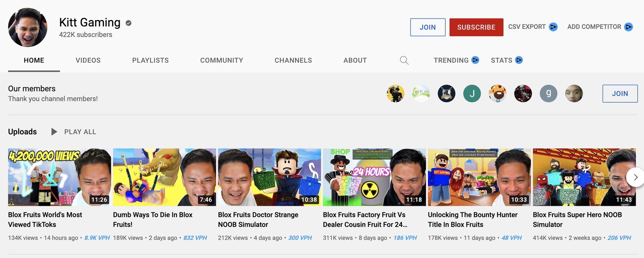
Task: Open the member avatar with green letter J
Action: coord(472,94)
